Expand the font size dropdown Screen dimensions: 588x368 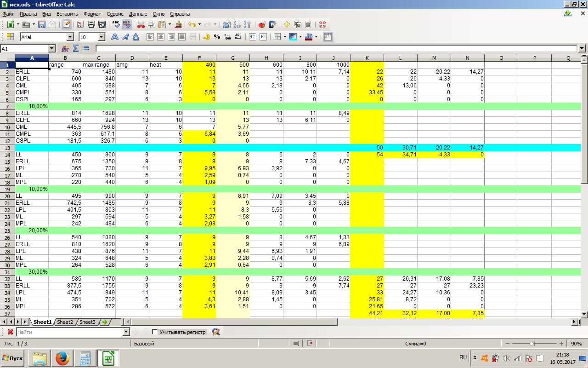102,37
